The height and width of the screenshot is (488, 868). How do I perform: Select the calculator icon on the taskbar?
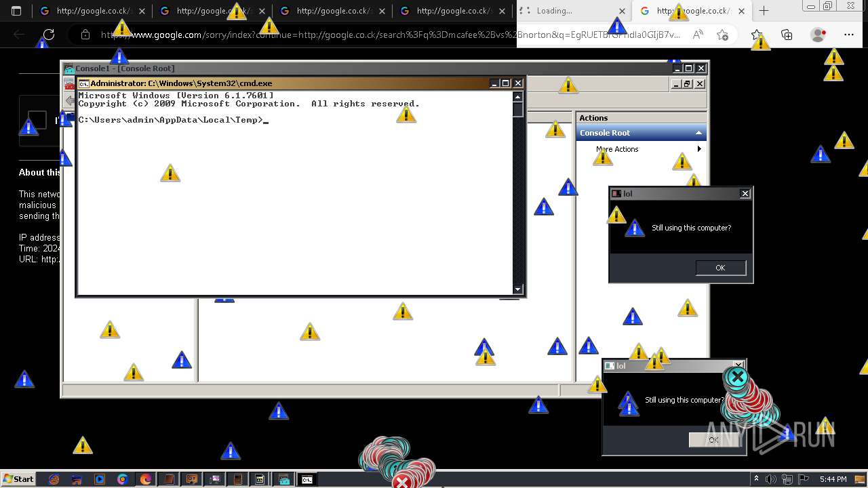237,479
